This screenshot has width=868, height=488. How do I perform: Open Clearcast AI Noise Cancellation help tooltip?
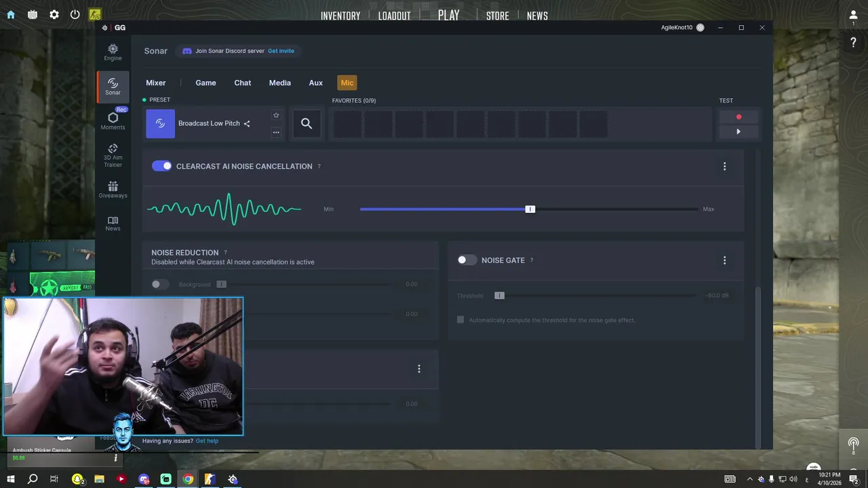pos(319,167)
